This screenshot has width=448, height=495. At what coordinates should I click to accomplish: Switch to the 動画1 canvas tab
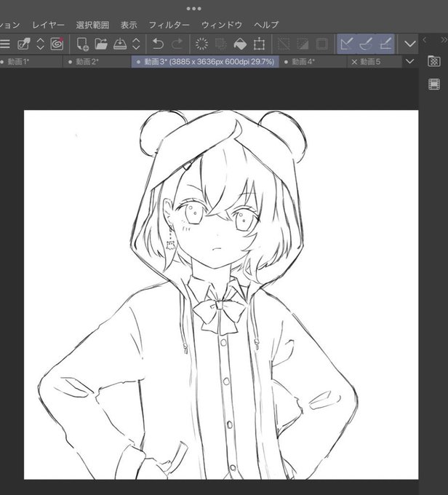pos(31,62)
